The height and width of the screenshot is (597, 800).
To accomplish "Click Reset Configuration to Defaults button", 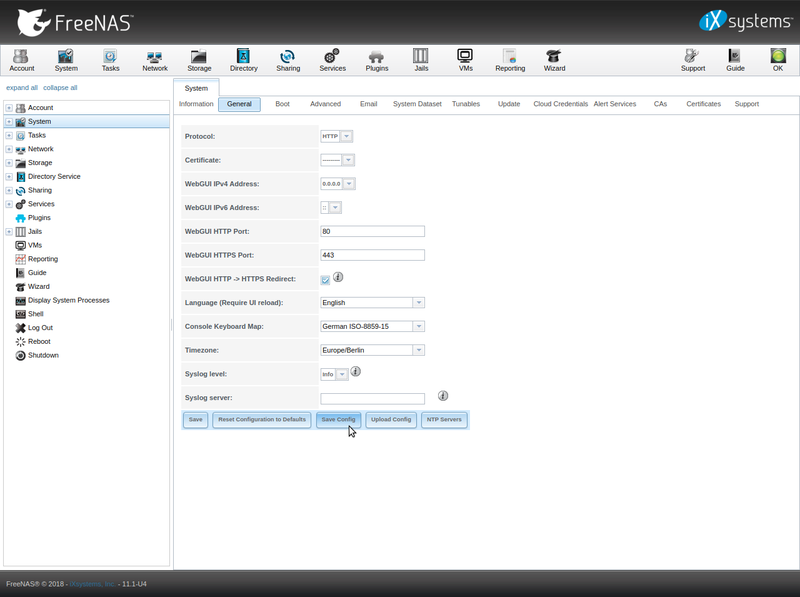I will point(262,419).
